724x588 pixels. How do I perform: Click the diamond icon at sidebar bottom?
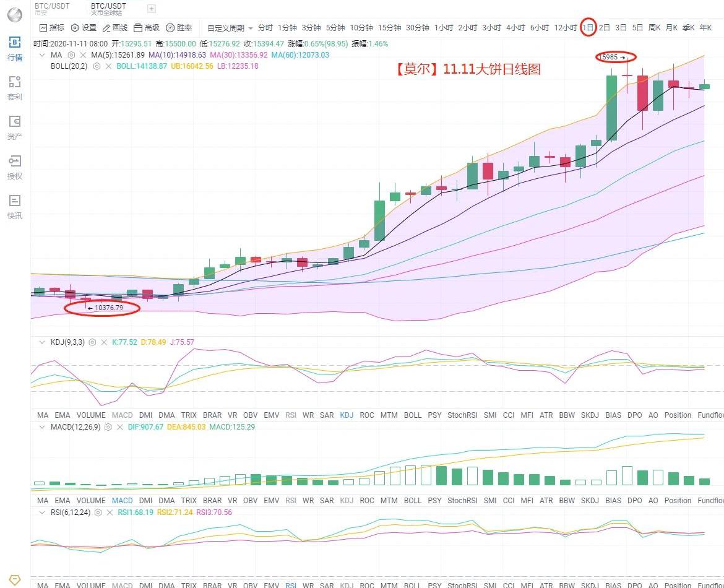coord(15,579)
